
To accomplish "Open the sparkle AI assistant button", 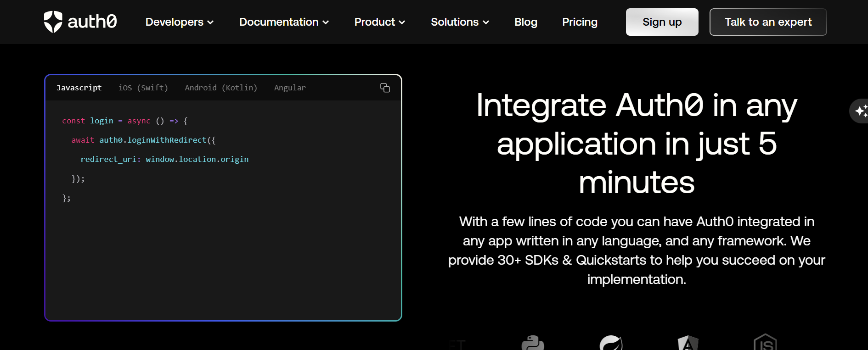I will pos(860,111).
